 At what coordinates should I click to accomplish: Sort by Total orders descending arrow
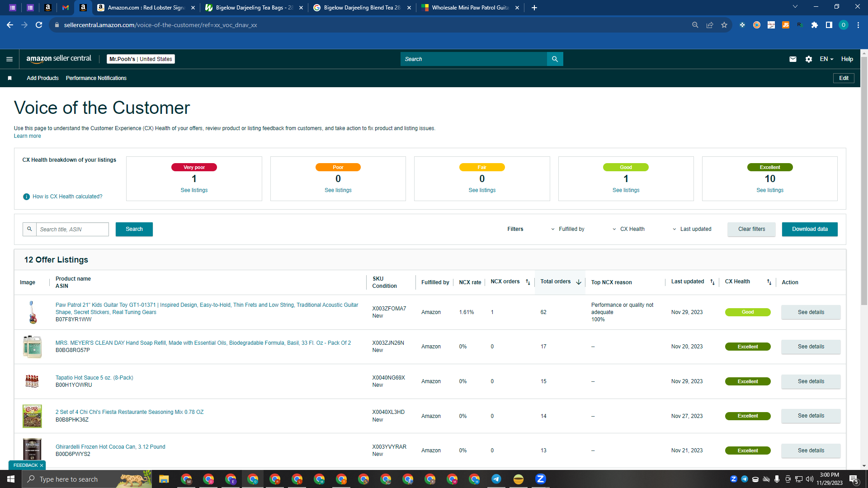coord(578,282)
